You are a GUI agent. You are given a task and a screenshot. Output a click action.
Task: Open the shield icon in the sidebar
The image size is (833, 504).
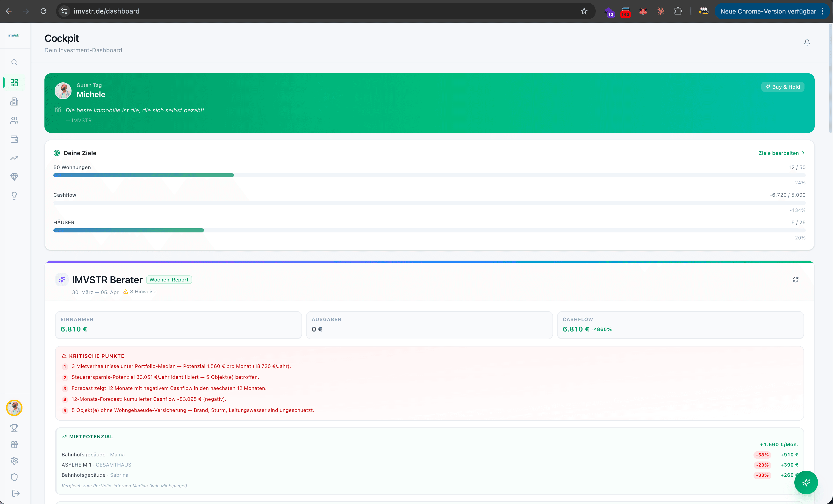(14, 477)
